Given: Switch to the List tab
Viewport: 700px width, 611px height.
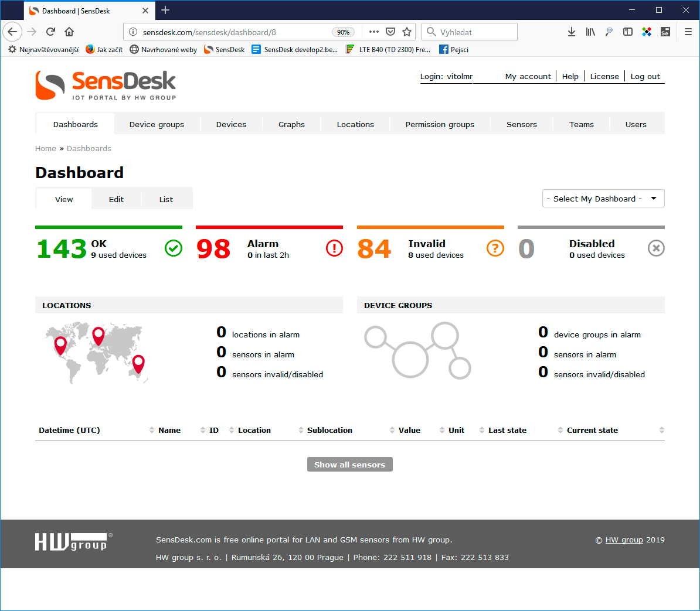Looking at the screenshot, I should point(166,199).
